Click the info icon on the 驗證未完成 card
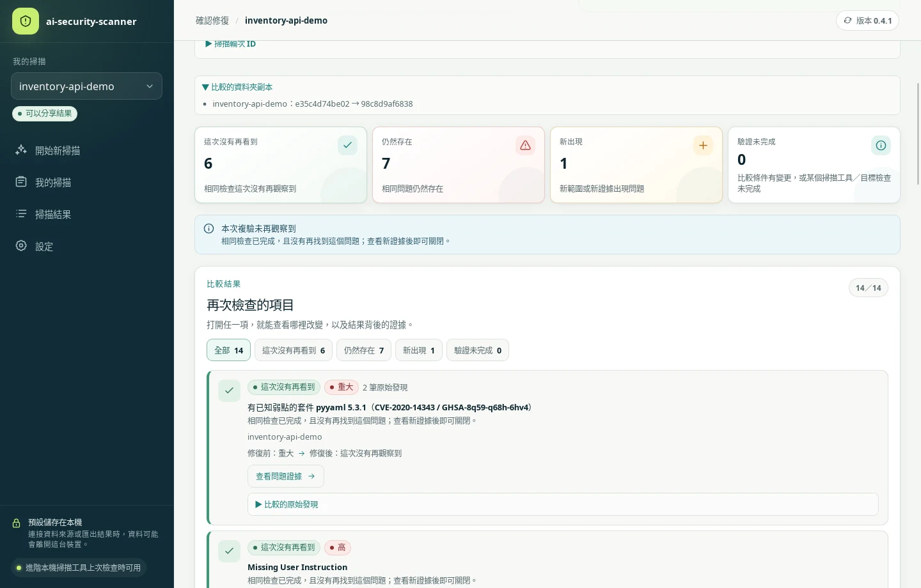Image resolution: width=921 pixels, height=588 pixels. coord(881,145)
